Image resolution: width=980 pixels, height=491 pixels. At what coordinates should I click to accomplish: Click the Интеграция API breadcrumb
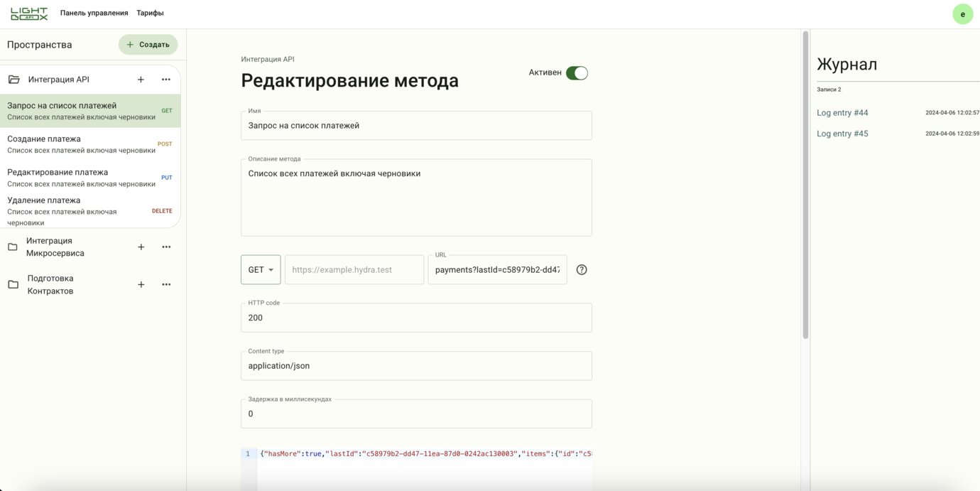268,60
